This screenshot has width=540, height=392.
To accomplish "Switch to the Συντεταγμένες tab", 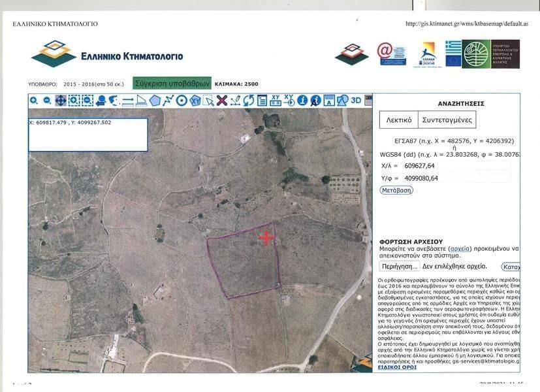I will point(447,120).
